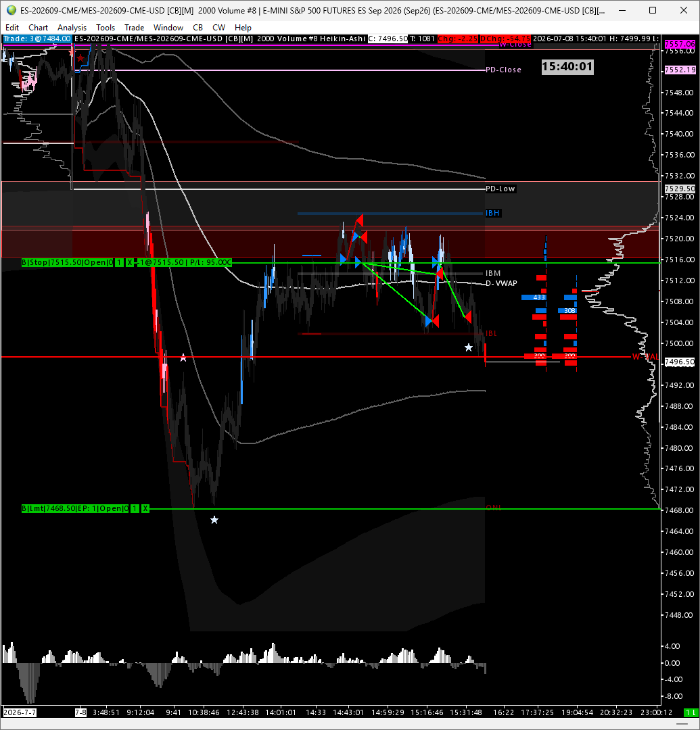
Task: Select the B|Lmt|7468.50|EP: 1|Open order label
Action: (75, 508)
